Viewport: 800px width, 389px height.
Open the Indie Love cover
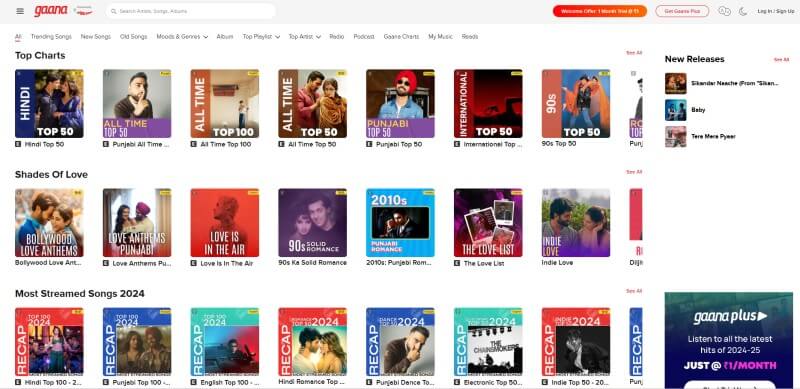[576, 223]
